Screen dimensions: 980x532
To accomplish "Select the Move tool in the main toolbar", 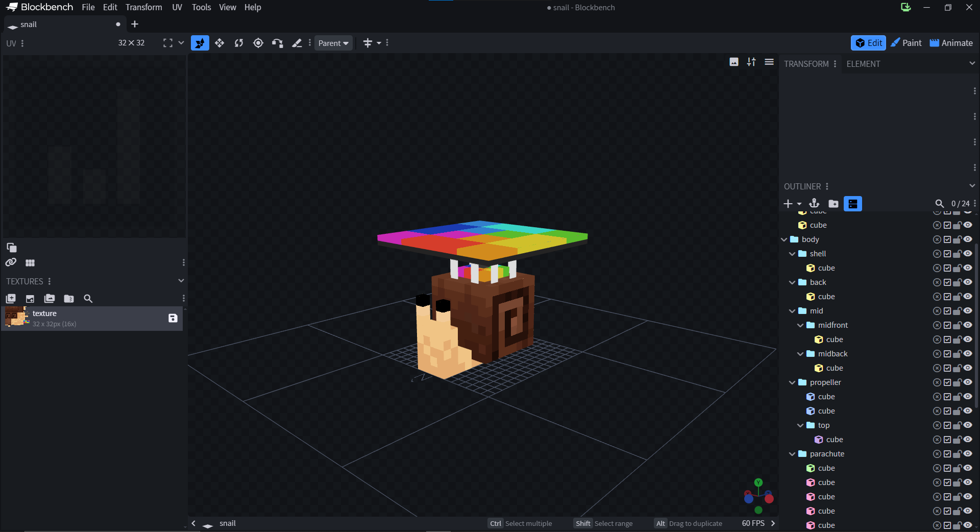I will point(200,43).
